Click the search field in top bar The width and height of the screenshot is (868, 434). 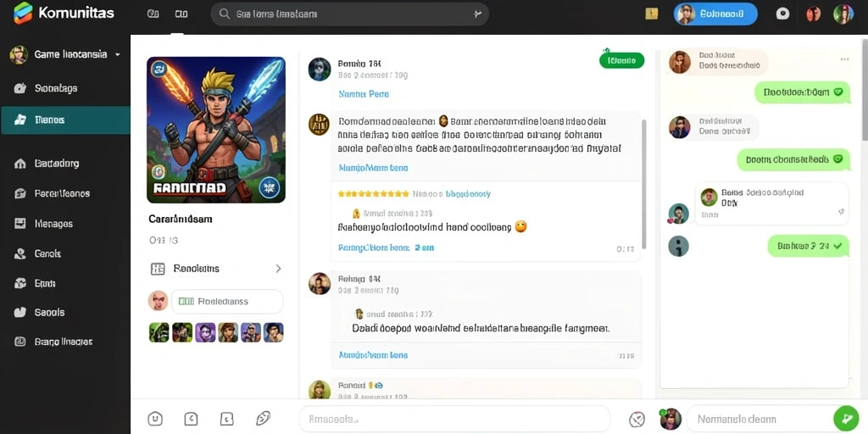pos(349,14)
